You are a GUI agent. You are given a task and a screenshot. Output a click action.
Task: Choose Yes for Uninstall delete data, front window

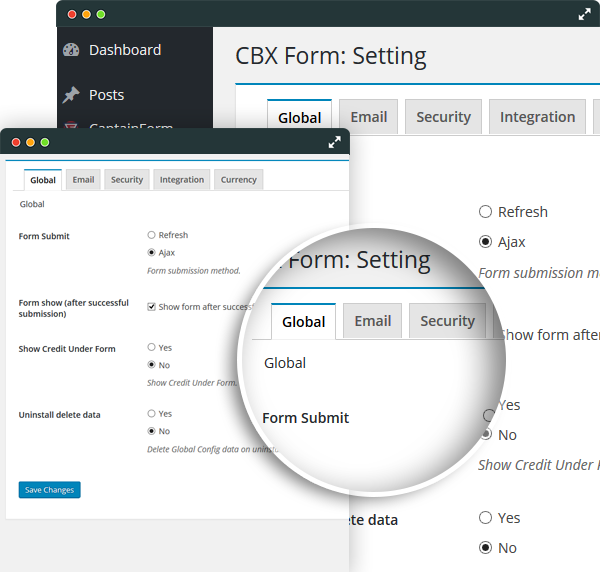pos(152,413)
